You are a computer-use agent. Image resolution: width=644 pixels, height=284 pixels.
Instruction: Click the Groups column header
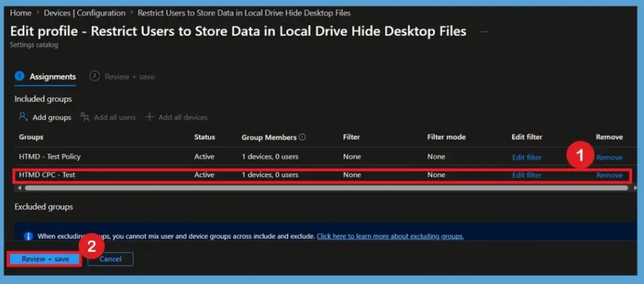(31, 137)
